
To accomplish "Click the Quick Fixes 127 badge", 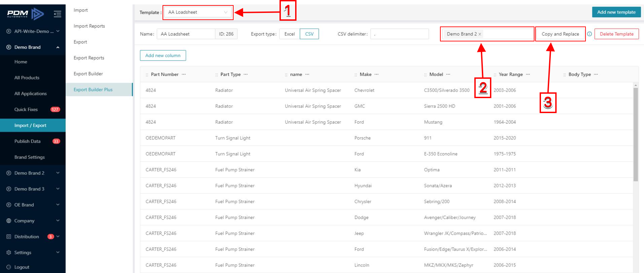I will point(55,110).
